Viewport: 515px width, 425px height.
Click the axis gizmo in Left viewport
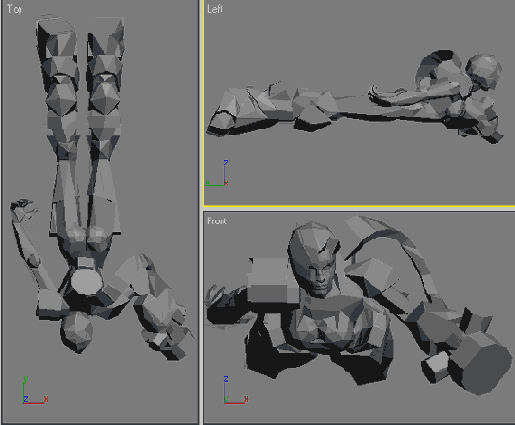click(x=217, y=173)
